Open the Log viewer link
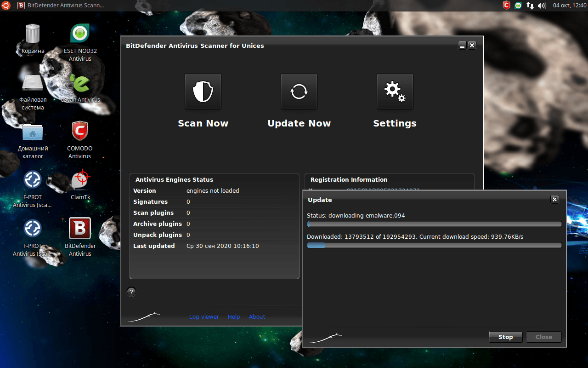The width and height of the screenshot is (588, 368). (x=204, y=316)
